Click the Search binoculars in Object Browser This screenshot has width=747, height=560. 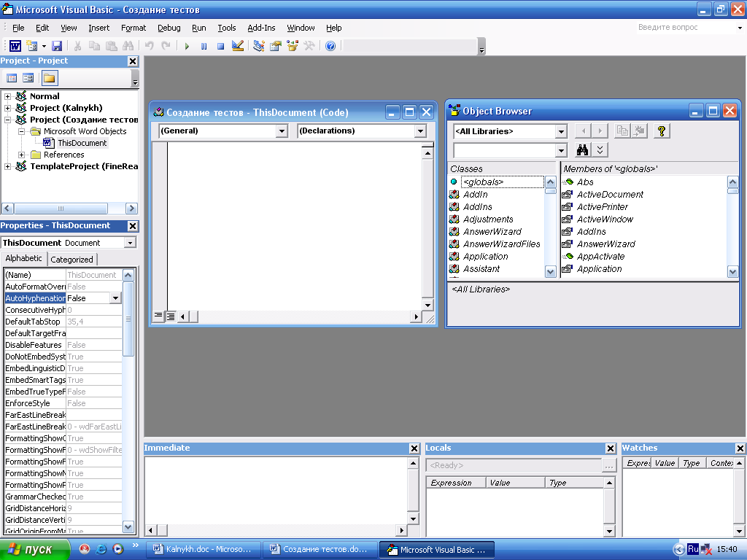click(x=582, y=150)
